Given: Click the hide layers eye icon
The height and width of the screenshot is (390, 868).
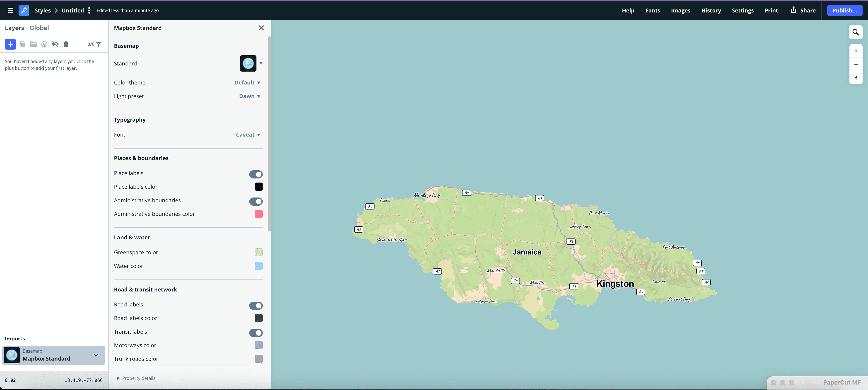Looking at the screenshot, I should 55,44.
